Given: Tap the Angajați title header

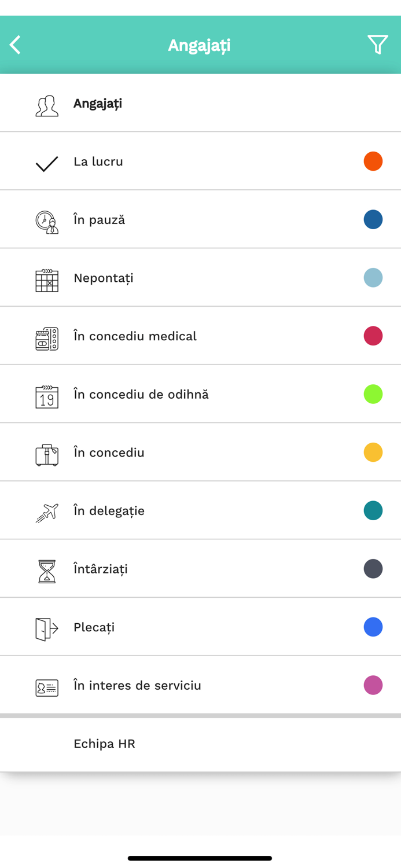Looking at the screenshot, I should pyautogui.click(x=200, y=44).
